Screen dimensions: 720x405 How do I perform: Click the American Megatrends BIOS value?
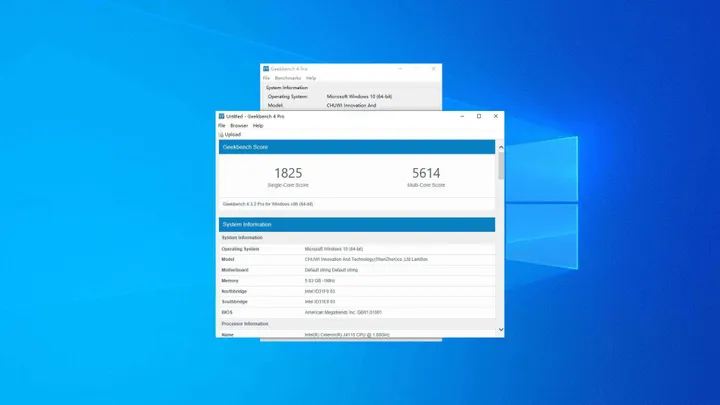[x=343, y=312]
